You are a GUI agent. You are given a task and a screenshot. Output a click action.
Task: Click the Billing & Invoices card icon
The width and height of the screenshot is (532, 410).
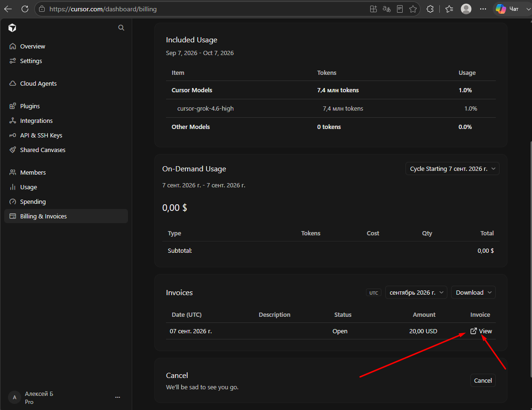(13, 216)
